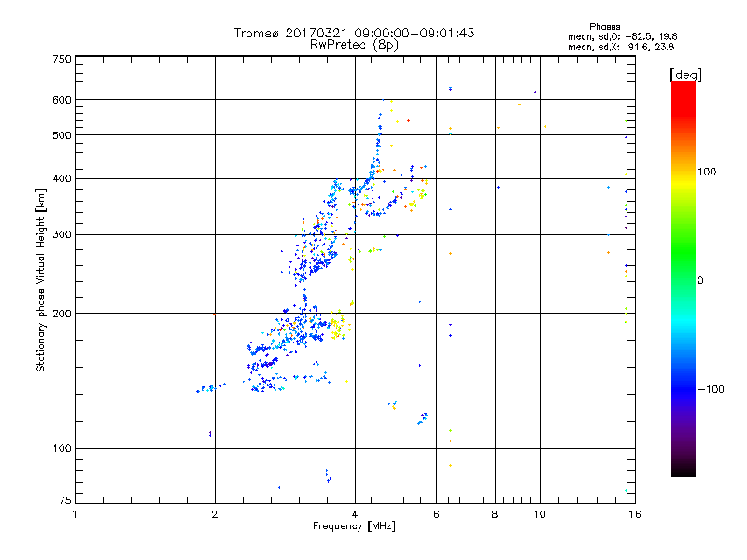Click the x-axis label '8'
The width and height of the screenshot is (747, 560).
pyautogui.click(x=495, y=514)
